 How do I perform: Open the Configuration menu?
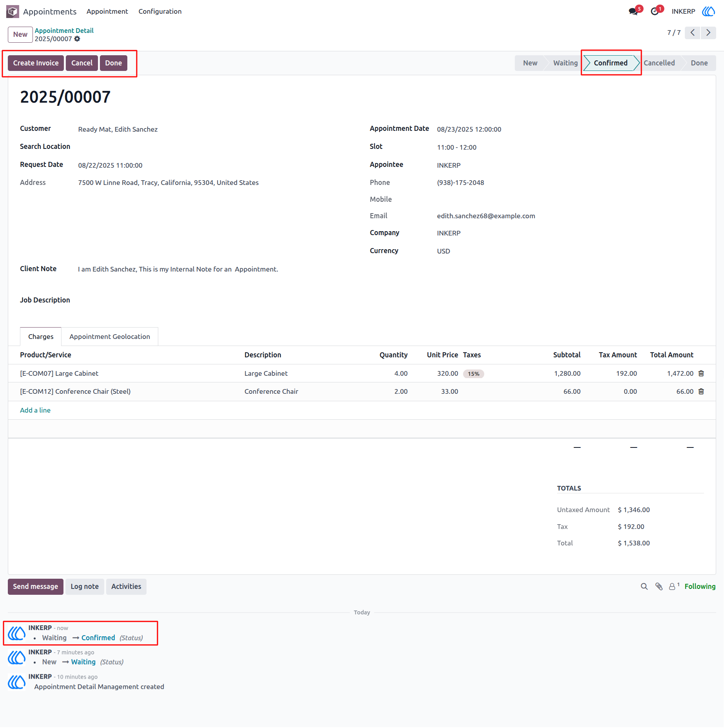(x=160, y=11)
